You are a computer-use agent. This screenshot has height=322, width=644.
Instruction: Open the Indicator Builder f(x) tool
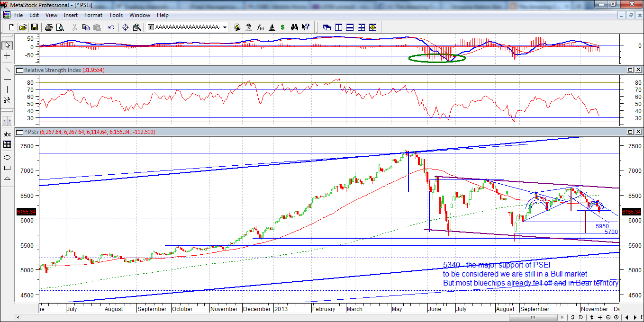tap(260, 27)
